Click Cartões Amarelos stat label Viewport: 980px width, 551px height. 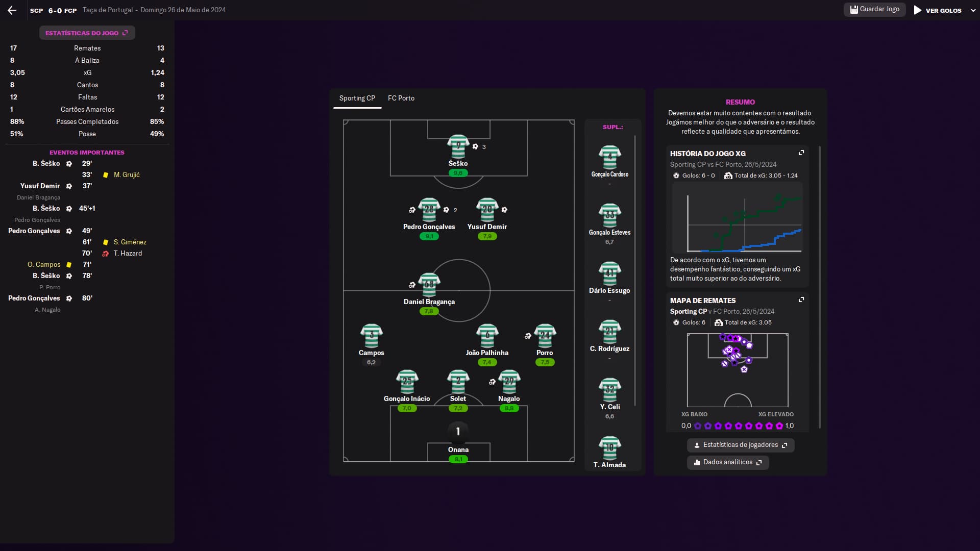(87, 109)
